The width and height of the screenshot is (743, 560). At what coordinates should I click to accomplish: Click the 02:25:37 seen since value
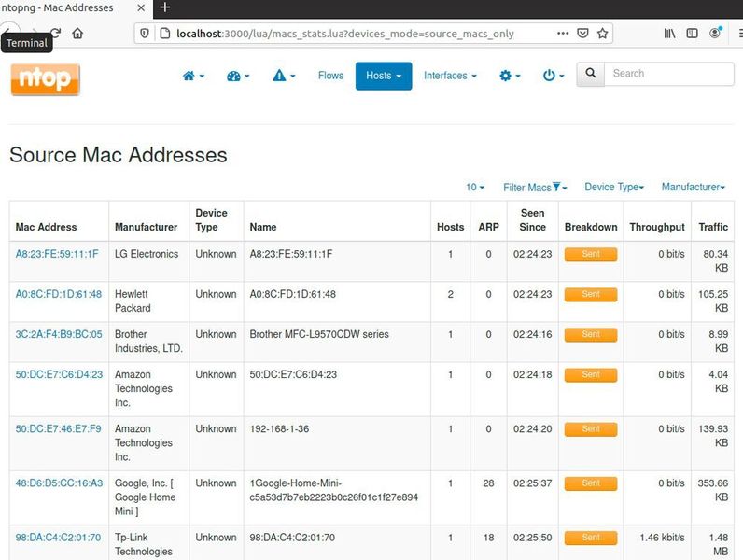tap(533, 483)
